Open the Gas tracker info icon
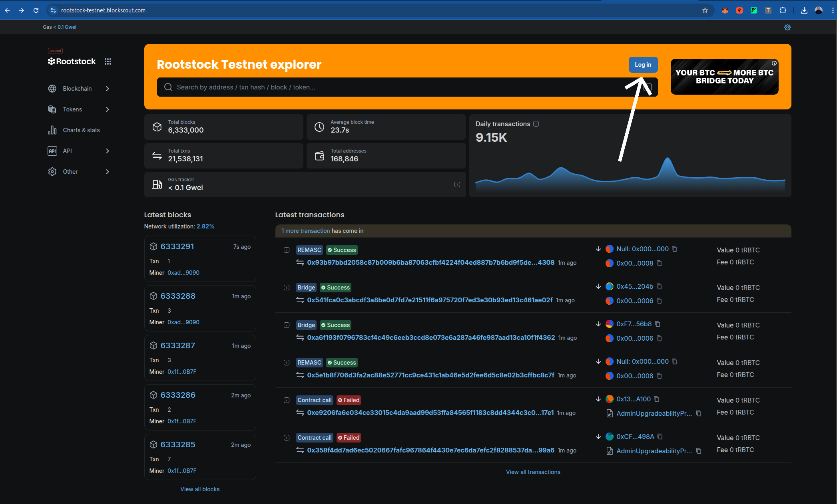Image resolution: width=837 pixels, height=504 pixels. click(x=457, y=185)
